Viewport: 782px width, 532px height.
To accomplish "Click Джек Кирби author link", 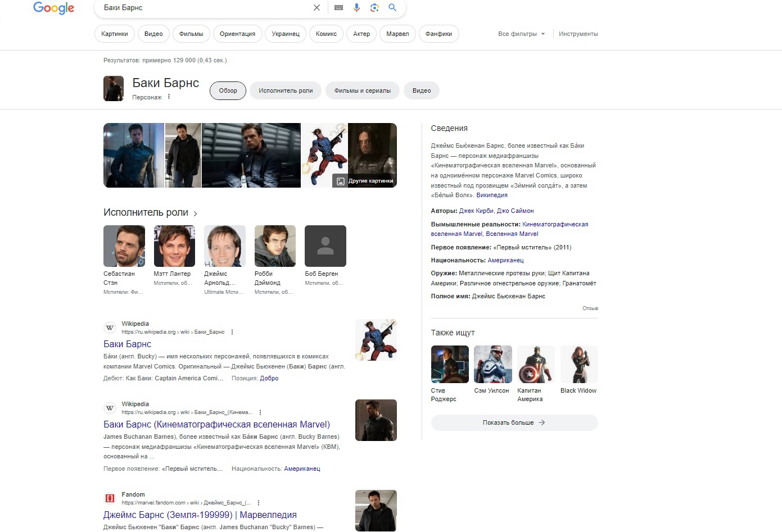I will (476, 211).
